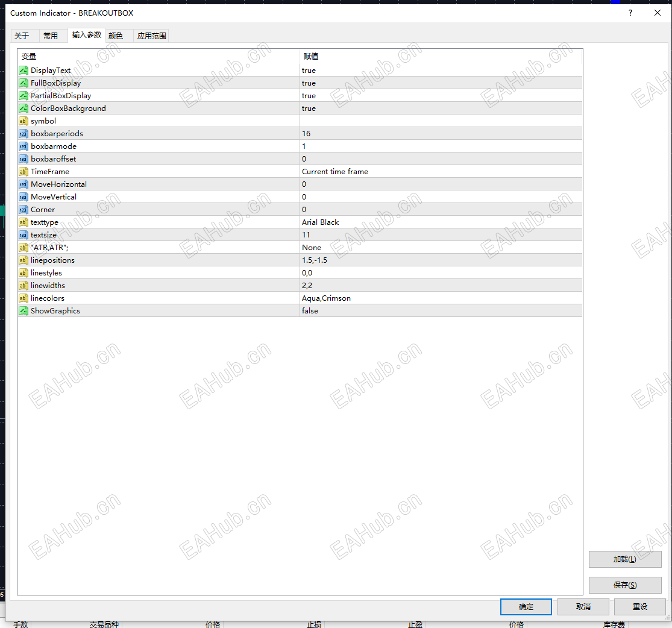Click the 变量 column header
The height and width of the screenshot is (628, 672).
point(159,56)
